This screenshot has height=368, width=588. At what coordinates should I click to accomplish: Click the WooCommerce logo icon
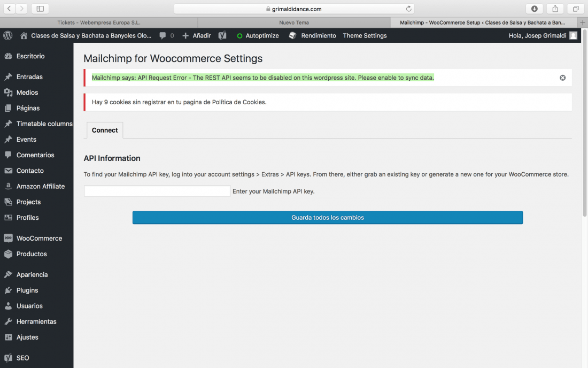[8, 238]
